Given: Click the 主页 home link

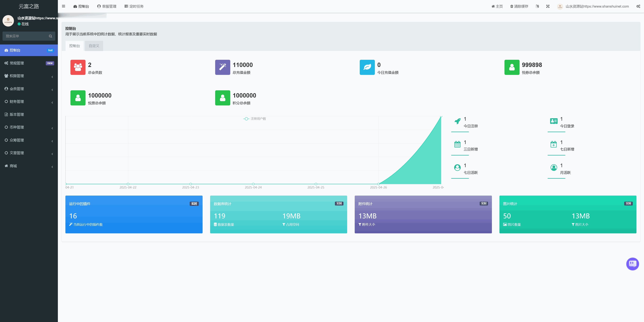Looking at the screenshot, I should [497, 6].
